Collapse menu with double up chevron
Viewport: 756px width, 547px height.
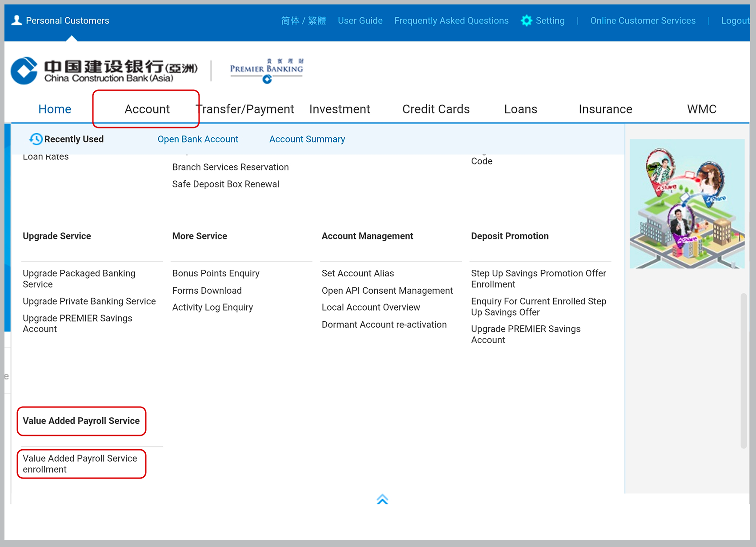(x=382, y=499)
